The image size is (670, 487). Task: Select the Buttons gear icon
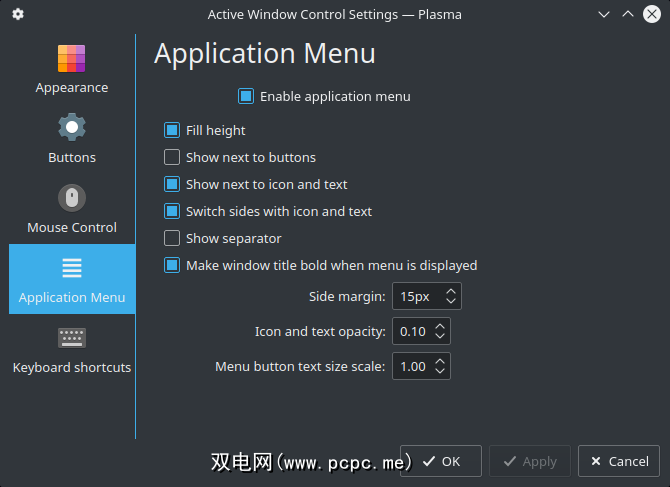tap(72, 128)
